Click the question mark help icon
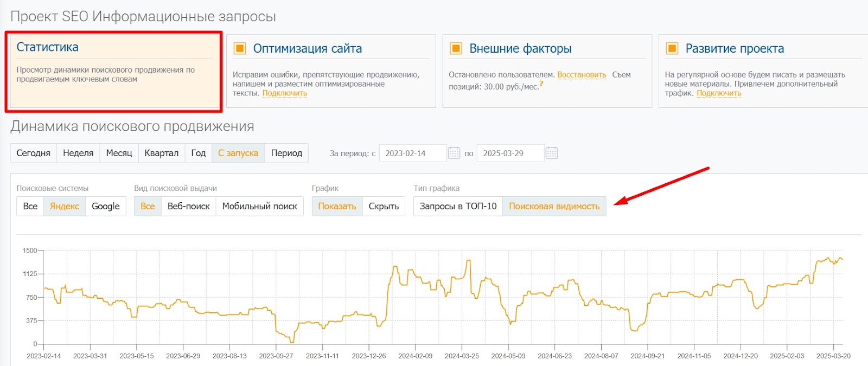 point(541,84)
